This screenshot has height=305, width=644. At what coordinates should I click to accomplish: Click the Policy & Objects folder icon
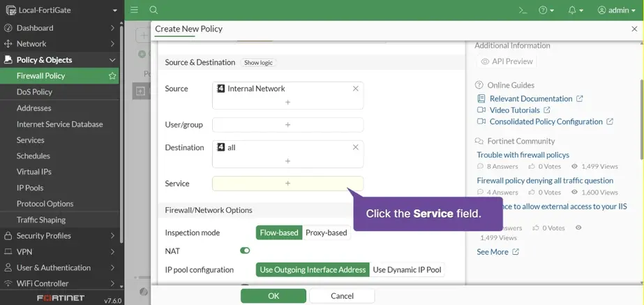click(8, 60)
